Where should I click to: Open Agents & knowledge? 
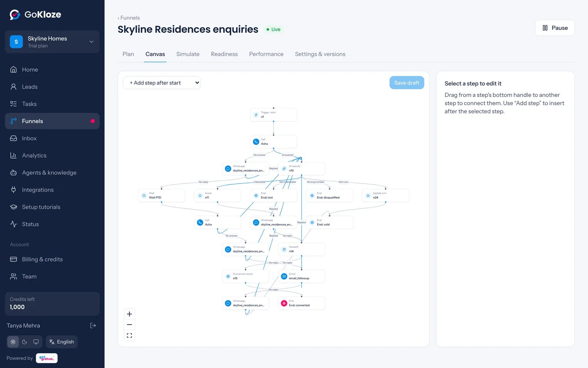click(x=52, y=173)
